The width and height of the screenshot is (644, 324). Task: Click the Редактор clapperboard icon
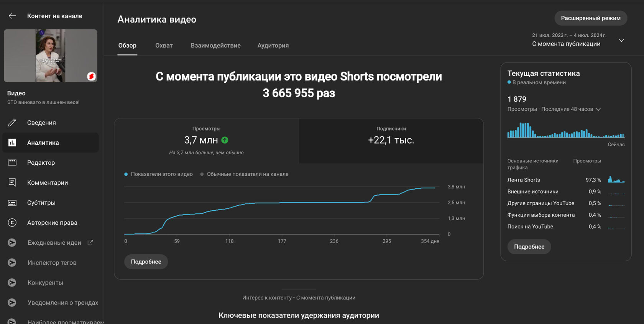(12, 162)
